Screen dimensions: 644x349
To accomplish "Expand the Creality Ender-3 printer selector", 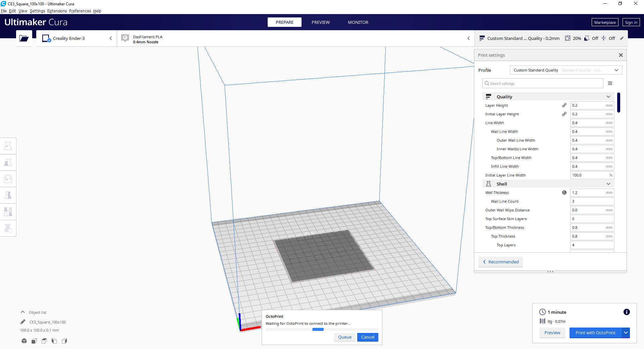I will pos(76,38).
